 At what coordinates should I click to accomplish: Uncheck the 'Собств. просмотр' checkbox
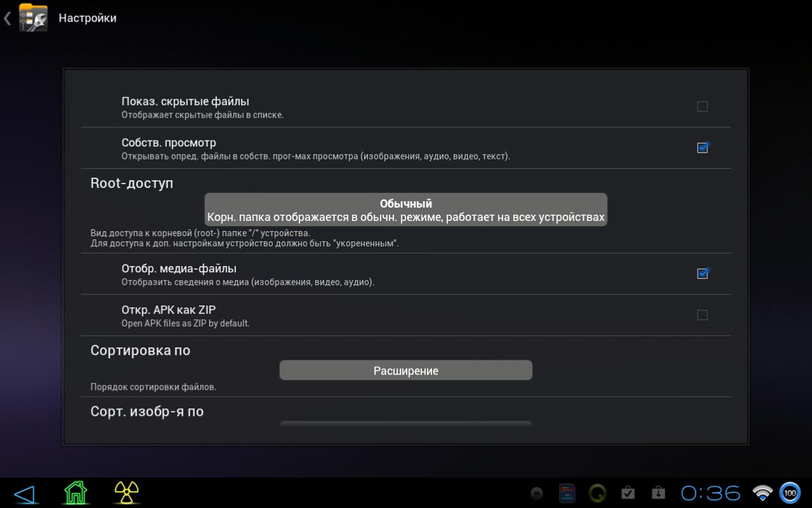click(x=702, y=148)
